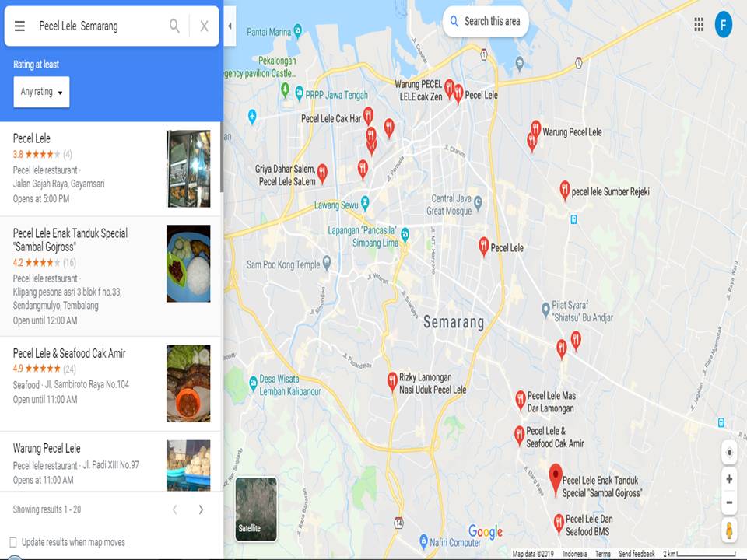Show your location on the map
Screen dimensions: 747x560
pos(729,453)
